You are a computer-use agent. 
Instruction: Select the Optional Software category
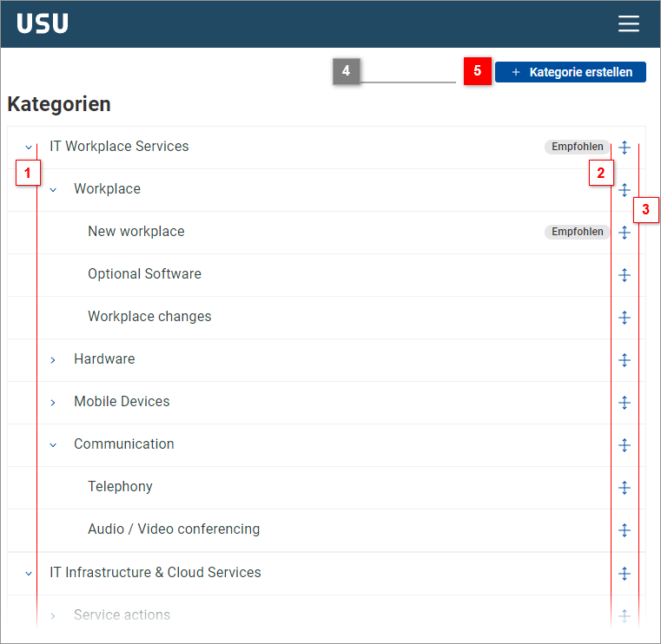pyautogui.click(x=144, y=274)
